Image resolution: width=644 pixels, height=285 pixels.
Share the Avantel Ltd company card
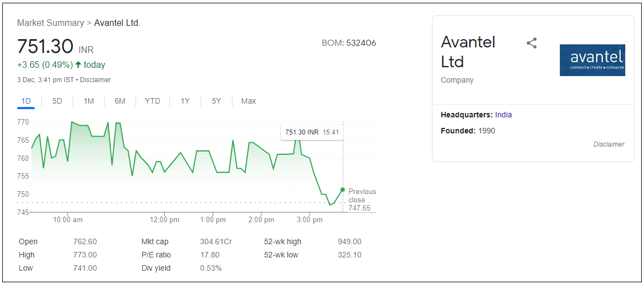(x=532, y=43)
